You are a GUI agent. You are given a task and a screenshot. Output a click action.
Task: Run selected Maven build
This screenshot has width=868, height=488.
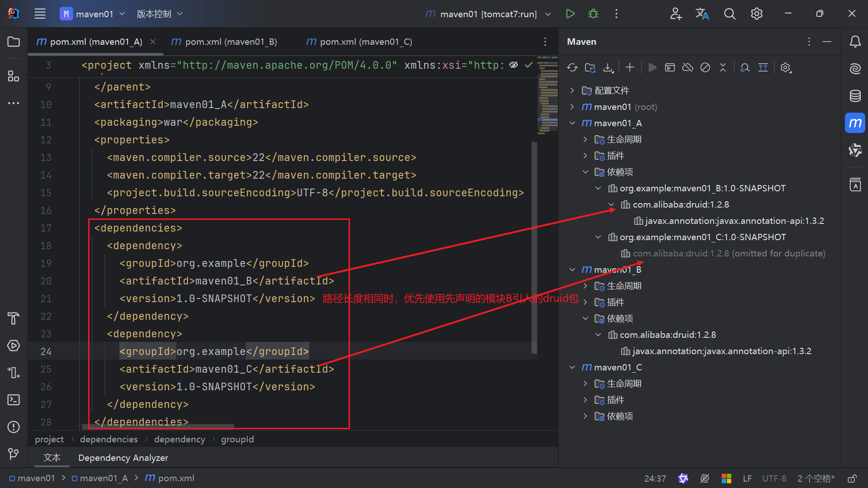click(x=652, y=67)
